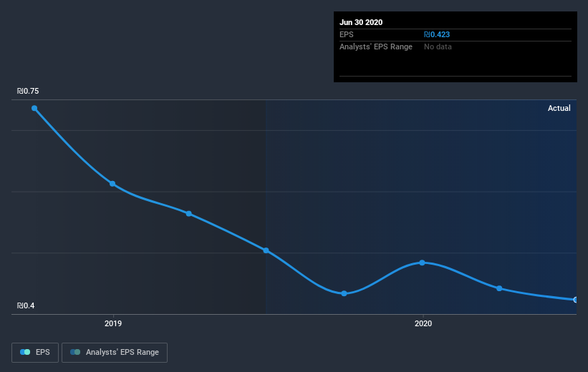Select the lowest dip data point before 2020
Screen dimensions: 588x372
[x=344, y=293]
